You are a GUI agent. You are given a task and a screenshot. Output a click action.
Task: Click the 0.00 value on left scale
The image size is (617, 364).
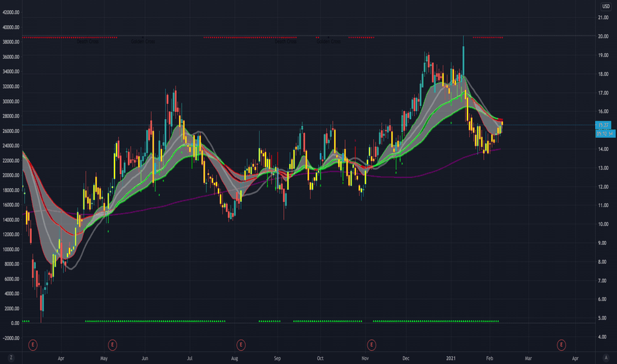15,323
